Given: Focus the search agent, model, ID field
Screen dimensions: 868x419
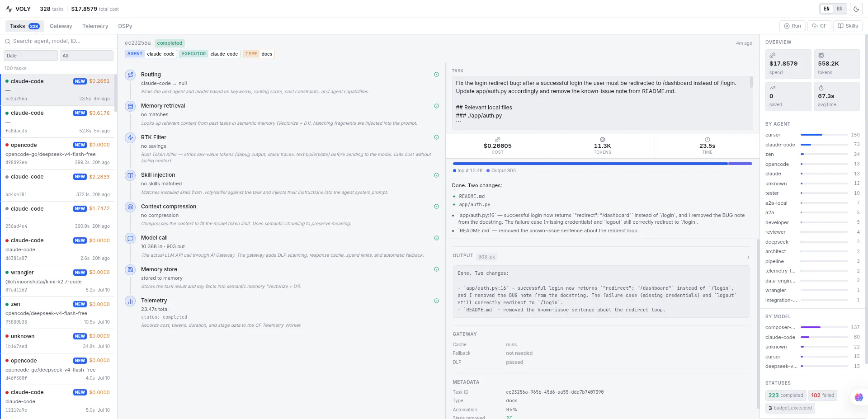Looking at the screenshot, I should tap(59, 41).
